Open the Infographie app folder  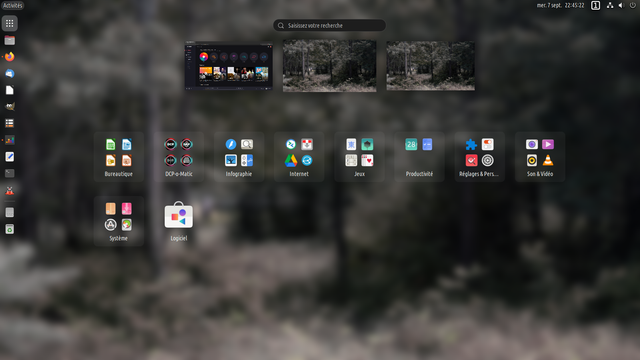(239, 157)
